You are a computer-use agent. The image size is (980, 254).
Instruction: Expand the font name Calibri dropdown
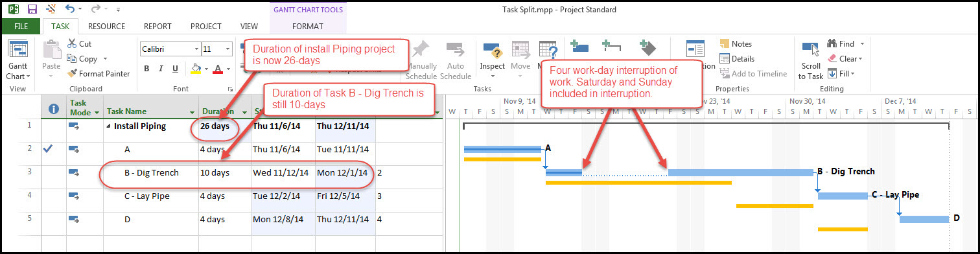[x=196, y=49]
